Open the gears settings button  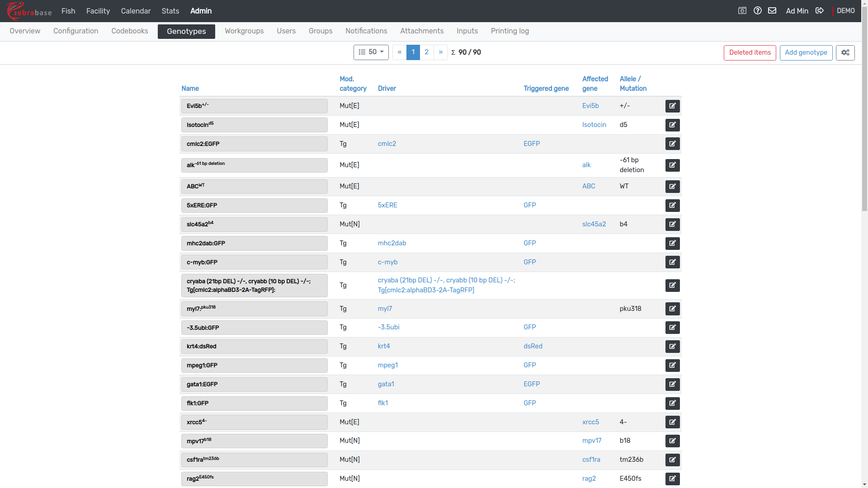(x=845, y=52)
